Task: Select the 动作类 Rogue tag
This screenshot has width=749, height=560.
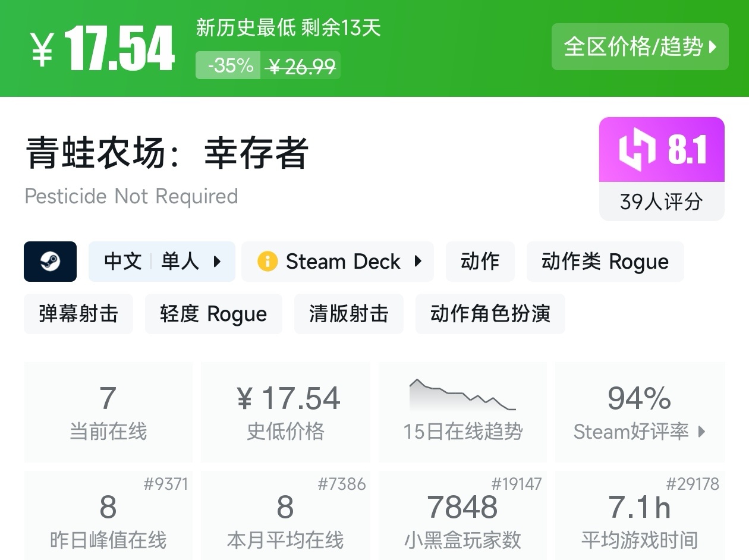Action: coord(605,262)
